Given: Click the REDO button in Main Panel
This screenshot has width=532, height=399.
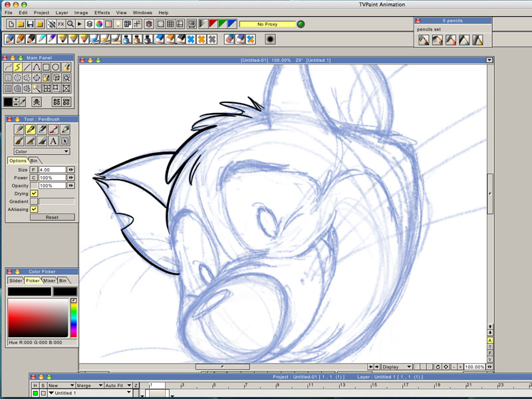Looking at the screenshot, I should point(57,102).
